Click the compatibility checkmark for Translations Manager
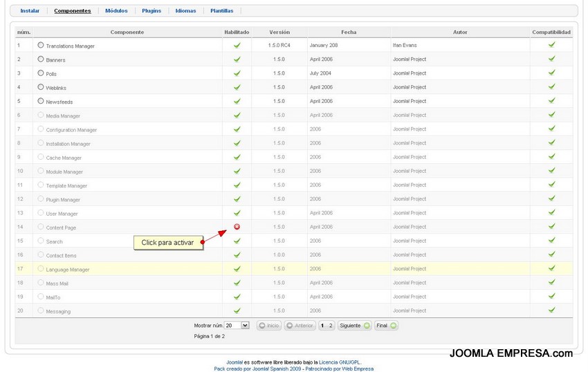Image resolution: width=588 pixels, height=372 pixels. pyautogui.click(x=551, y=45)
